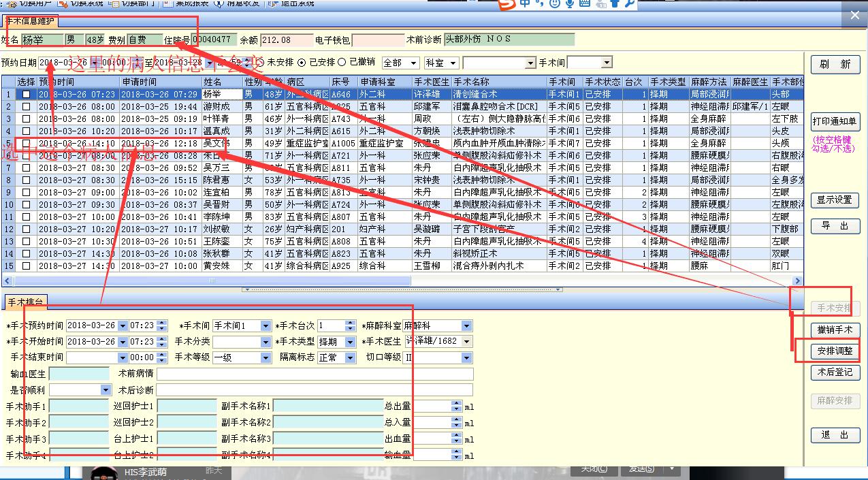Click the 打印通知单 button
The height and width of the screenshot is (480, 868).
[x=835, y=122]
